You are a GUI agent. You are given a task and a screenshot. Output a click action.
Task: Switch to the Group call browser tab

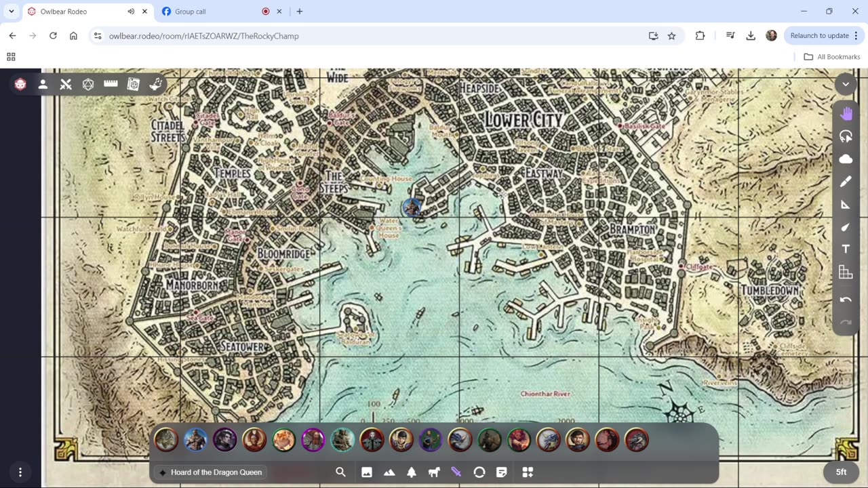click(x=216, y=12)
